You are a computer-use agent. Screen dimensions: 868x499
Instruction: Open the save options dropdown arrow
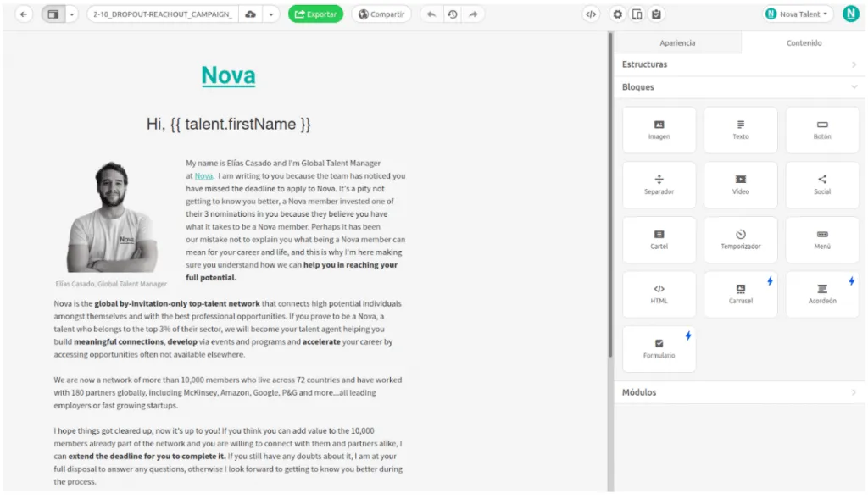tap(271, 14)
